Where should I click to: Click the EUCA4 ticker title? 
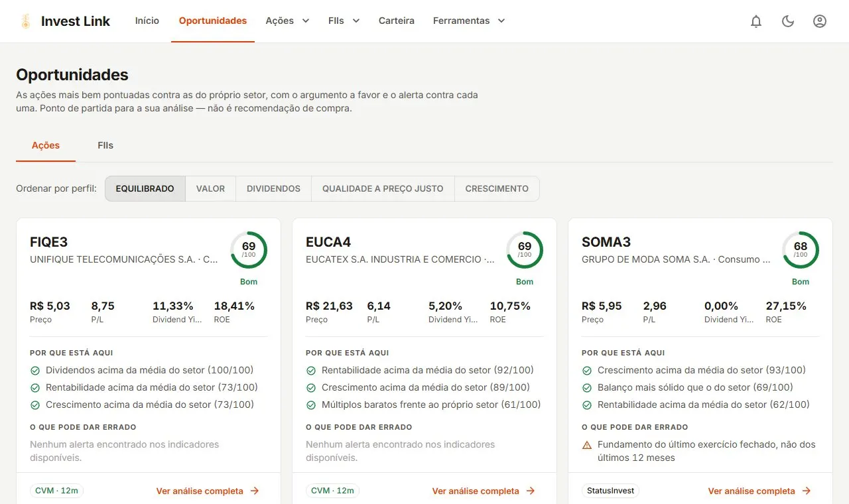(x=328, y=242)
